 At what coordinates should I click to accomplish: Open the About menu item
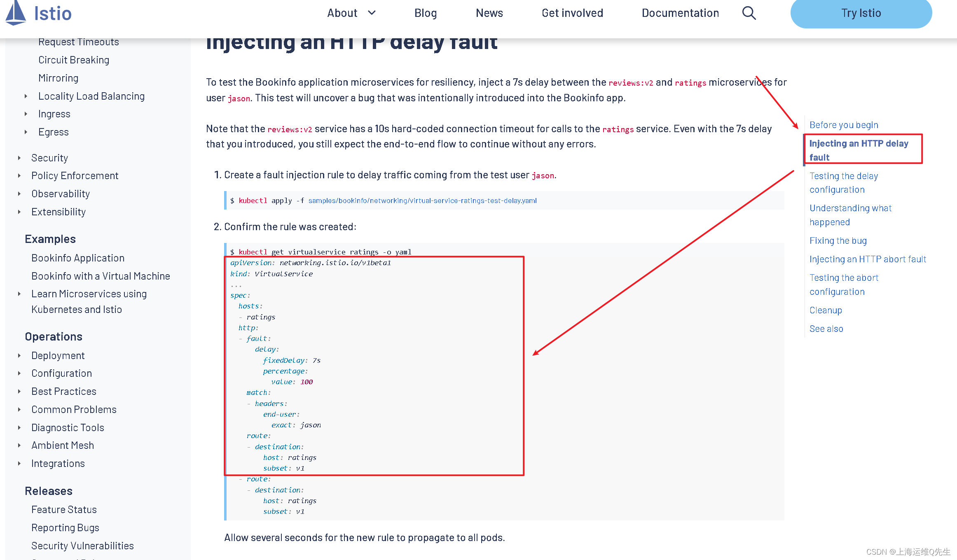(x=342, y=13)
